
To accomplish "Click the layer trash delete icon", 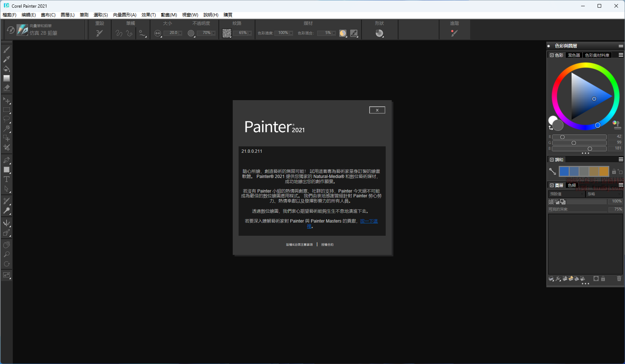I will (619, 278).
